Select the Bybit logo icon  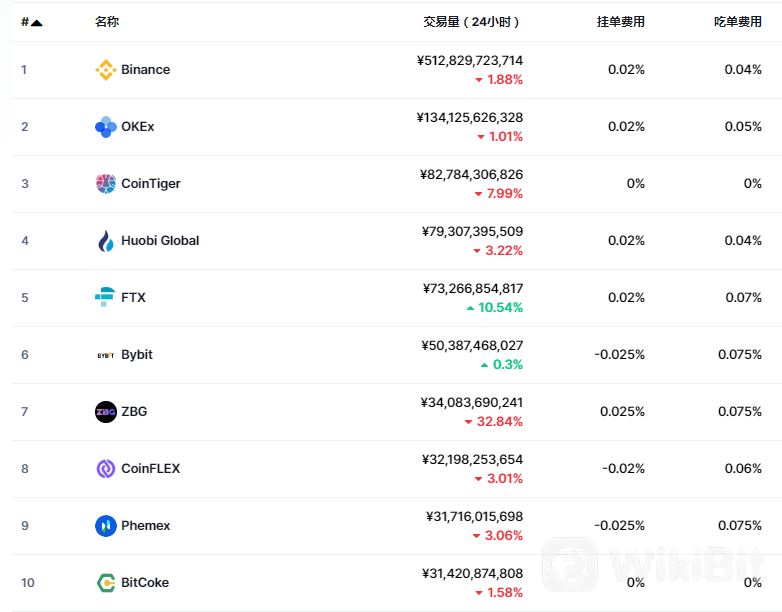[x=106, y=355]
